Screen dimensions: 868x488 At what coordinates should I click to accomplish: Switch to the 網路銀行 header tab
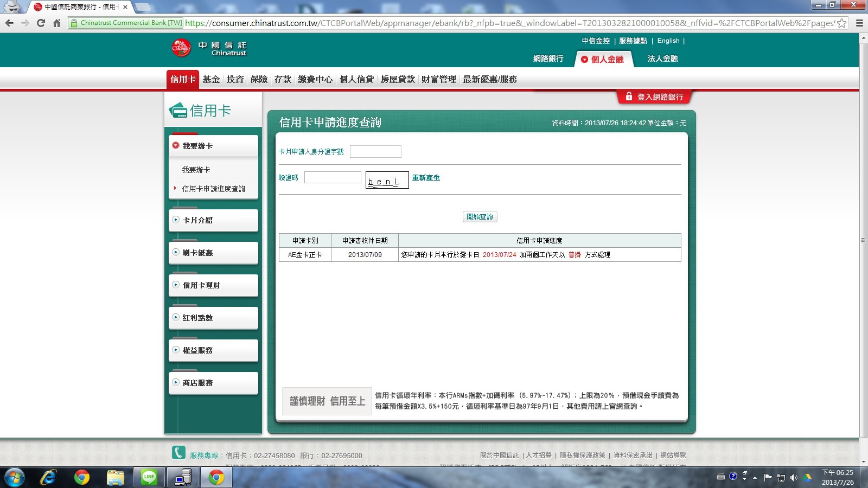(548, 59)
